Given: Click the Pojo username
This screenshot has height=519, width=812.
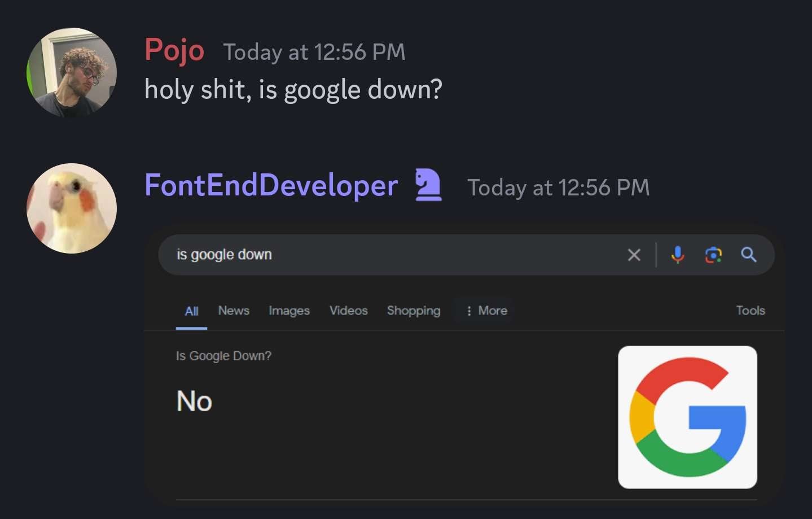Looking at the screenshot, I should click(174, 50).
